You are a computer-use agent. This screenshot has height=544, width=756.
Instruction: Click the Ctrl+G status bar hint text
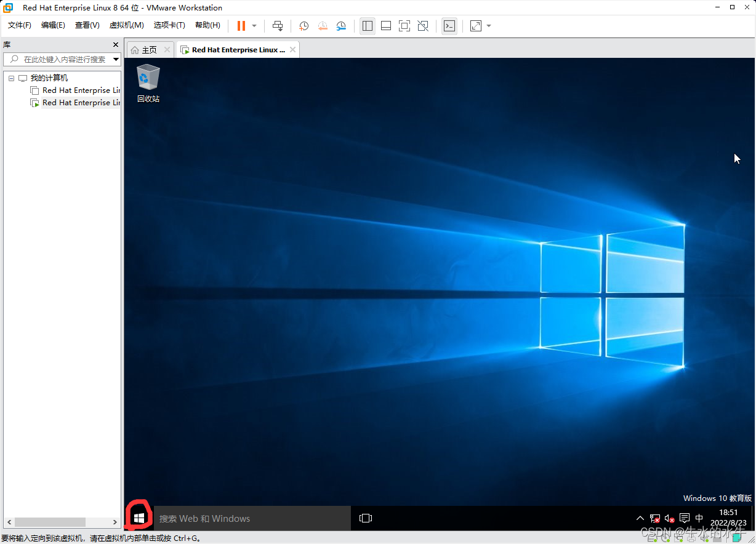[x=101, y=538]
